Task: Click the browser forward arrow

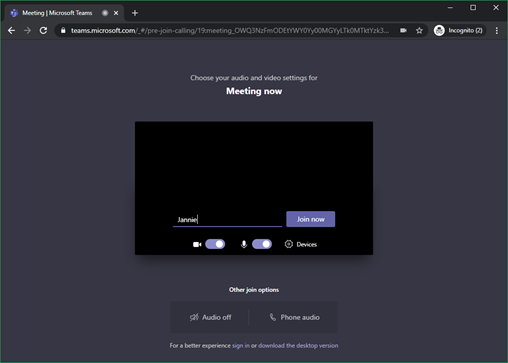Action: pyautogui.click(x=27, y=31)
